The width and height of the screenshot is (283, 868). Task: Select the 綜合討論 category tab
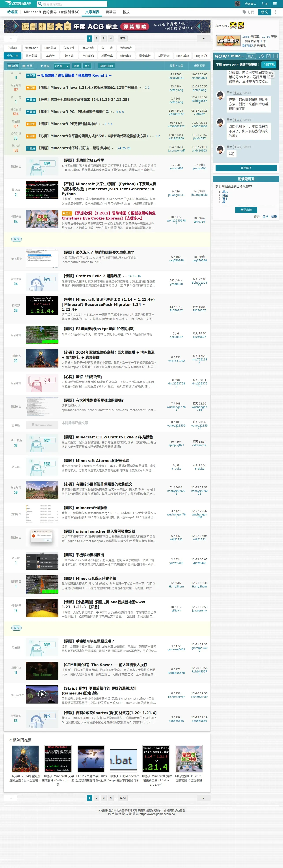31,56
